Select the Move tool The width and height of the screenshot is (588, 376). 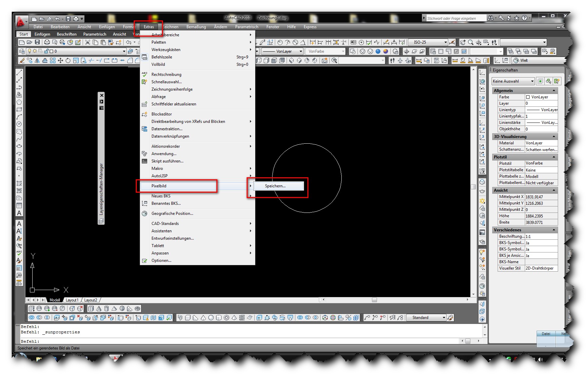[x=60, y=60]
